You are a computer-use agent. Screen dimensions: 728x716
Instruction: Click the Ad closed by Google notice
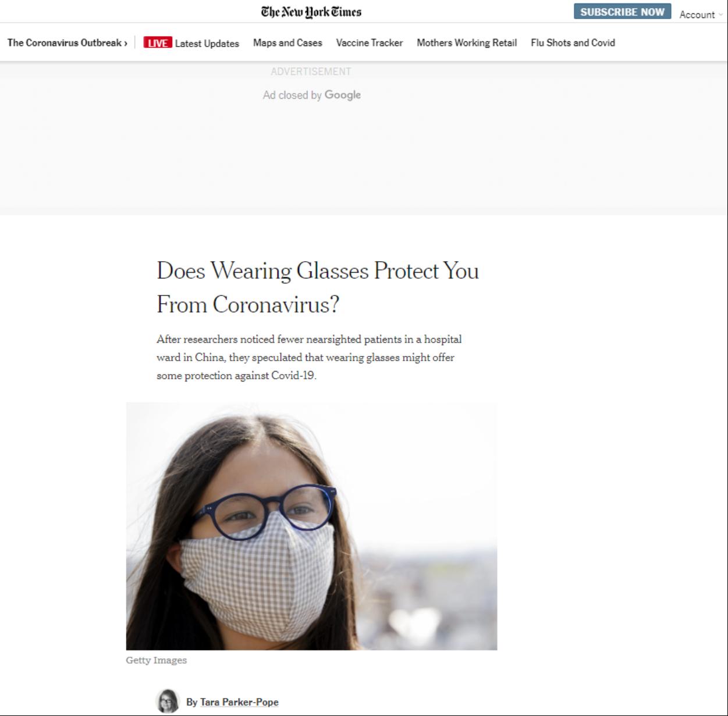click(312, 95)
